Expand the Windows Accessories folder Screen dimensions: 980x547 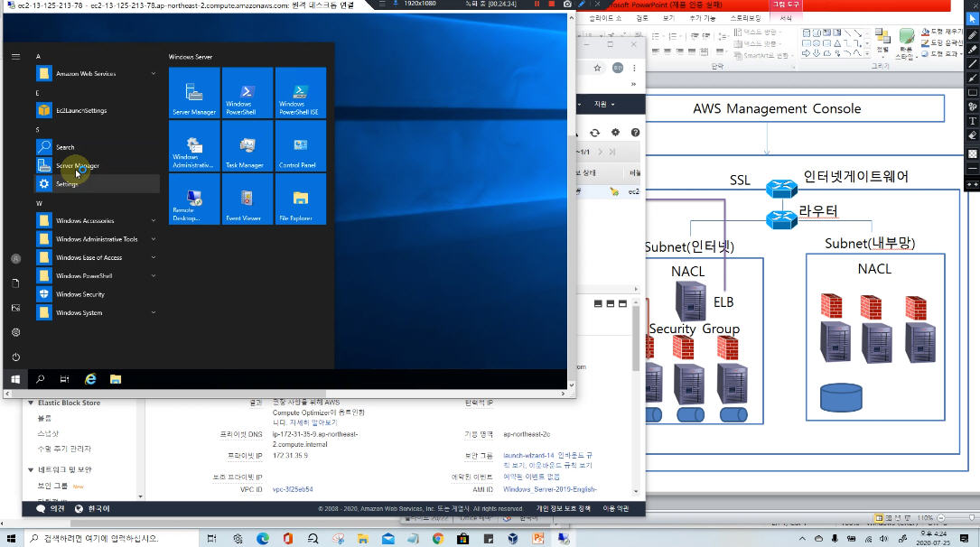click(97, 220)
